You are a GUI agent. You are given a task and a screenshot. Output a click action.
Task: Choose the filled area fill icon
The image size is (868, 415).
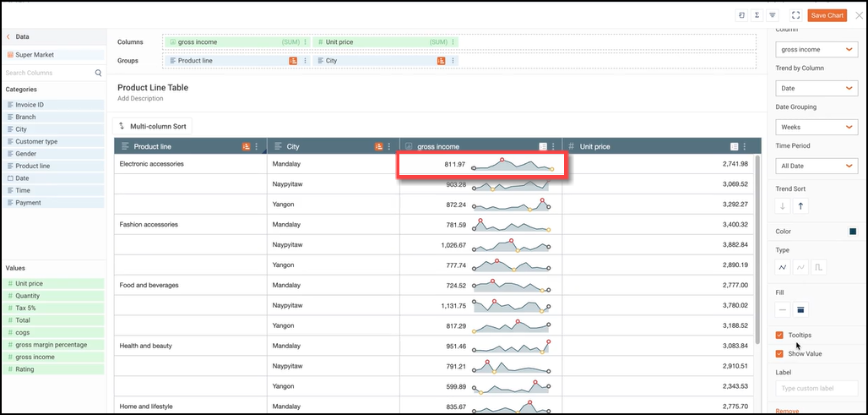point(801,309)
